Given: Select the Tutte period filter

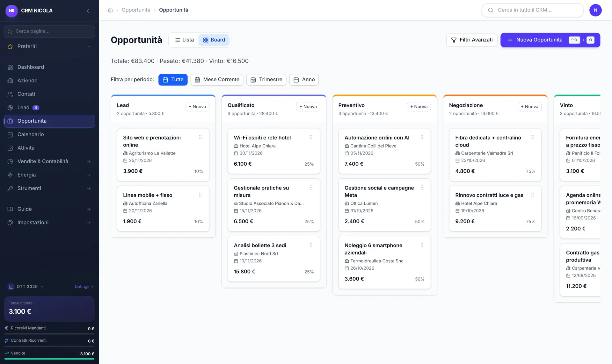Looking at the screenshot, I should (x=173, y=80).
